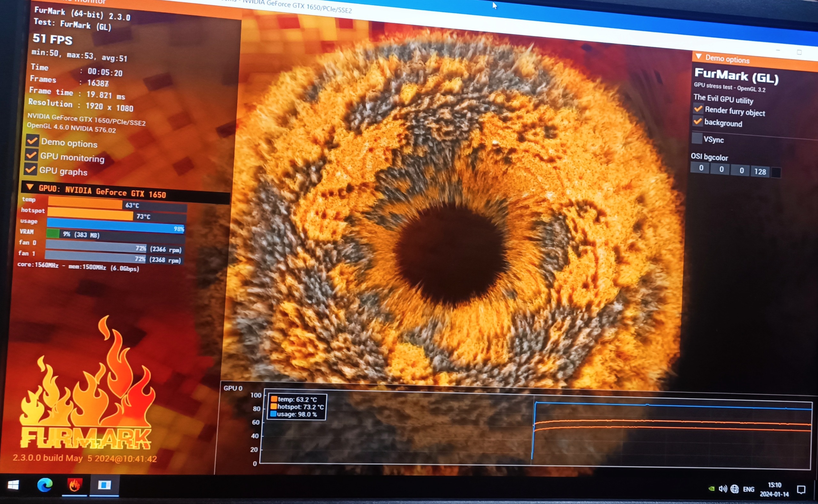Click the FurMark flame taskbar icon
Image resolution: width=818 pixels, height=504 pixels.
click(74, 485)
